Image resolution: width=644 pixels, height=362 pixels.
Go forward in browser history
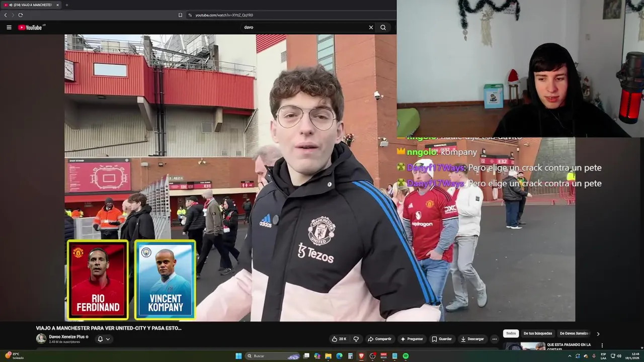(13, 15)
